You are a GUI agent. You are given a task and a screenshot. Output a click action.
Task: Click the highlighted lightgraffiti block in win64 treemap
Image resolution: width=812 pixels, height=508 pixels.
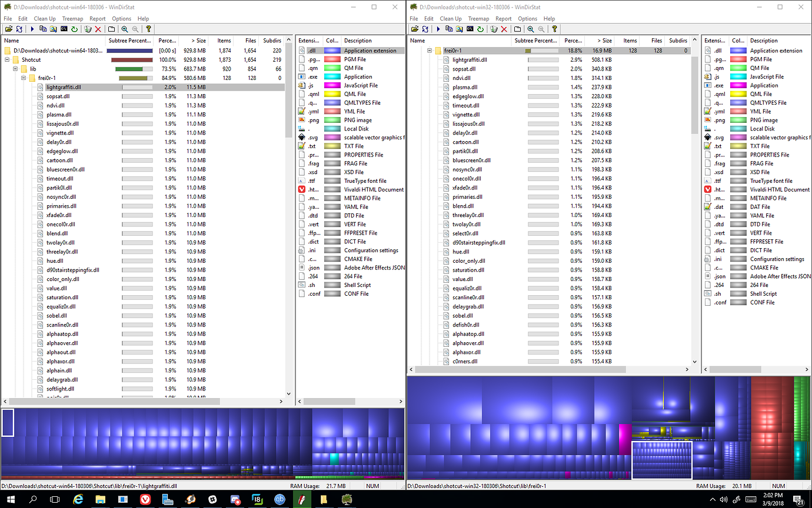point(8,423)
